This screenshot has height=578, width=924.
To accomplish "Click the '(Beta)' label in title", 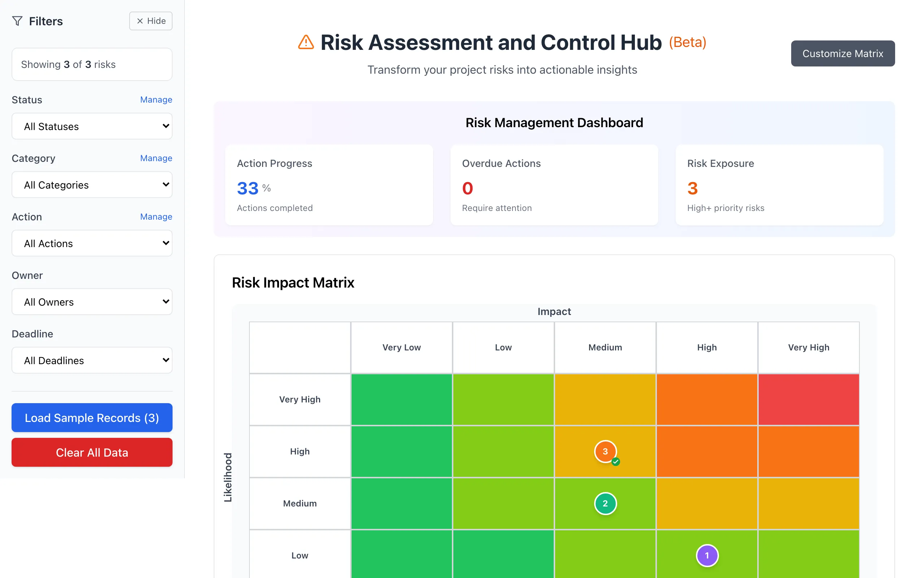I will (687, 42).
